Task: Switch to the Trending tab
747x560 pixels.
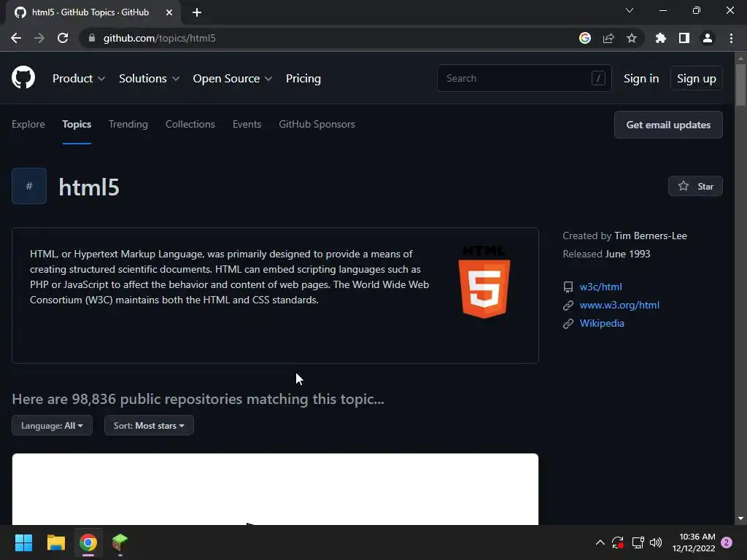Action: (128, 124)
